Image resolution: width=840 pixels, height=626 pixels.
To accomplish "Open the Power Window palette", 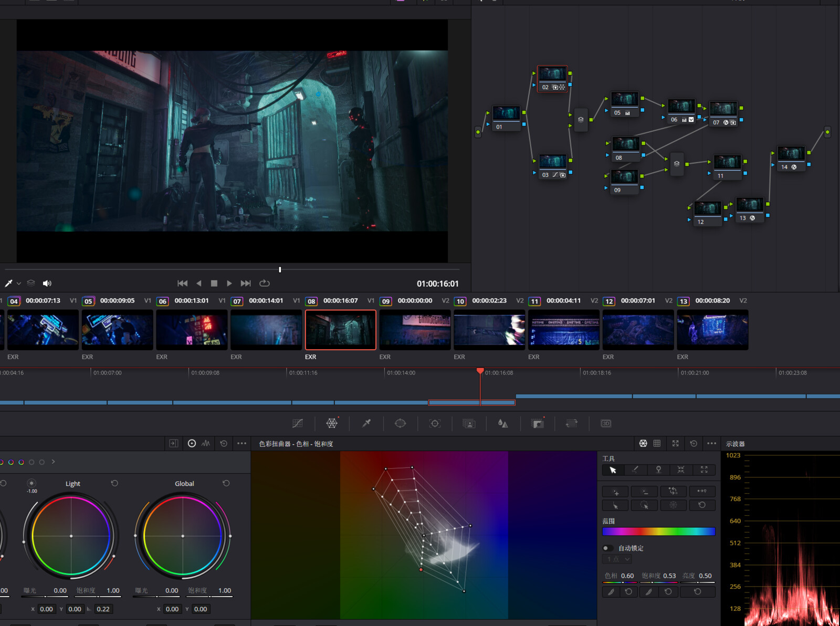I will click(x=401, y=423).
